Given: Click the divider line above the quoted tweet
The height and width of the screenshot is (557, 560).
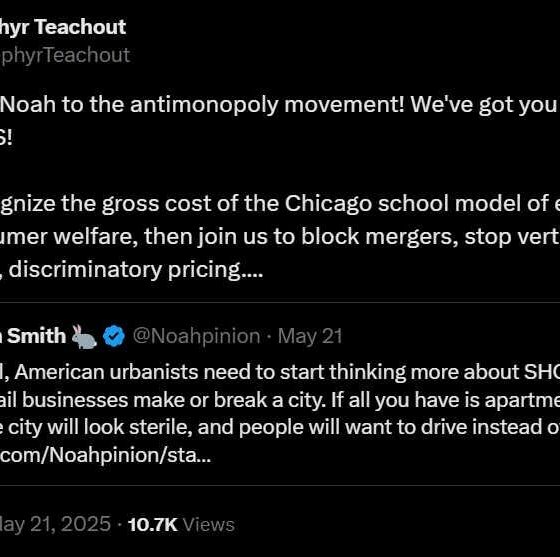Looking at the screenshot, I should click(x=280, y=302).
